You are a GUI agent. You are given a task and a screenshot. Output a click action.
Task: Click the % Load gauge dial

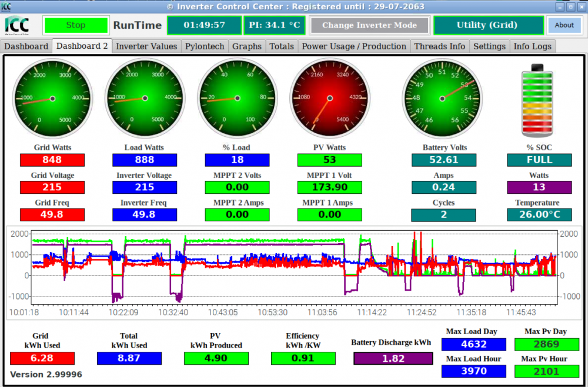click(x=238, y=99)
